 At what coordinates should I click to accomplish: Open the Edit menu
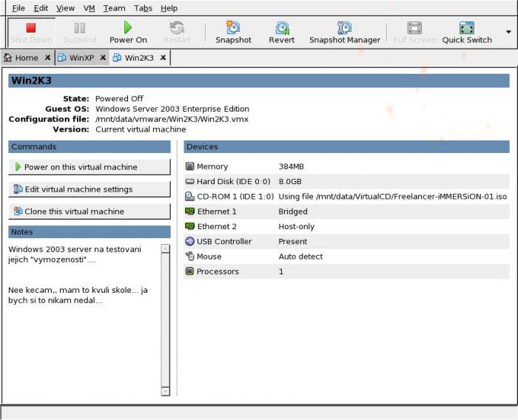(x=41, y=8)
